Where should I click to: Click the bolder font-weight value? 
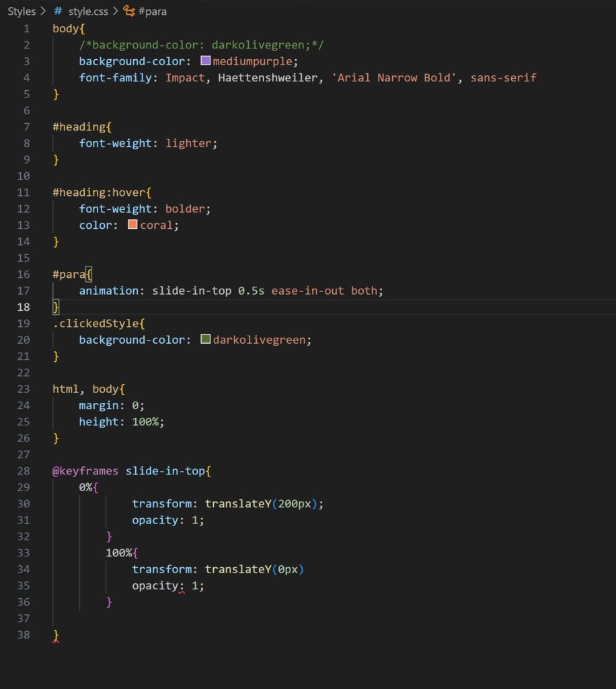pyautogui.click(x=185, y=209)
